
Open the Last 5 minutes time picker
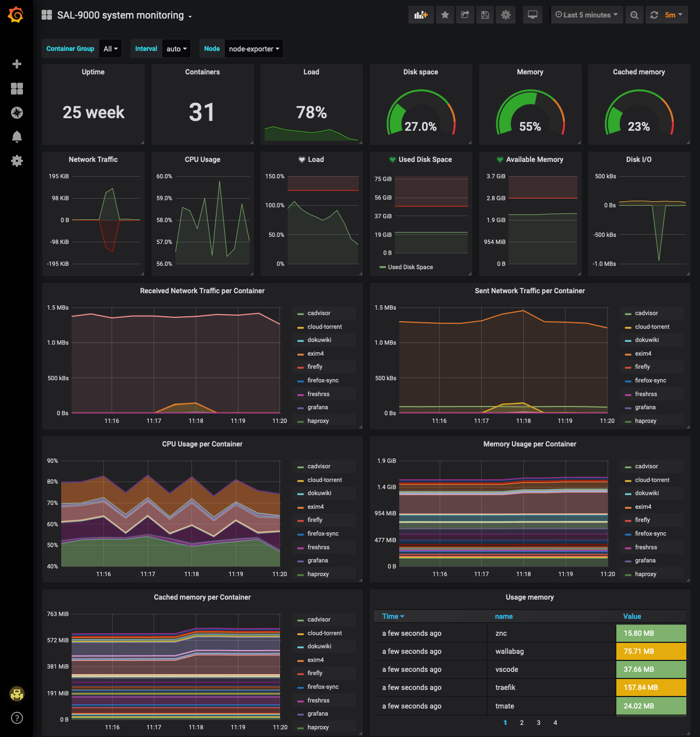click(586, 15)
